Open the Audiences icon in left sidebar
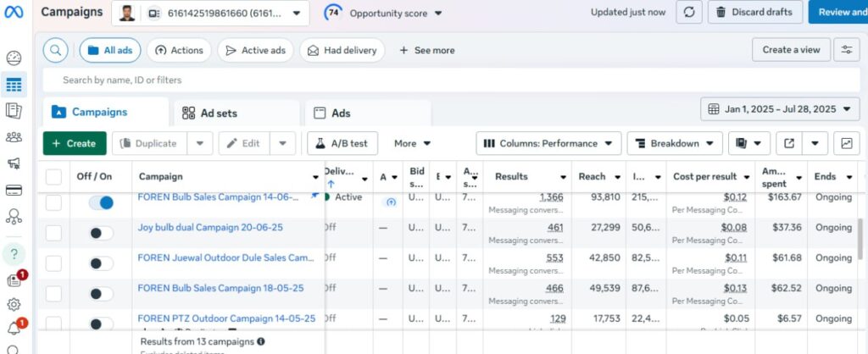Image resolution: width=868 pixels, height=354 pixels. 14,137
